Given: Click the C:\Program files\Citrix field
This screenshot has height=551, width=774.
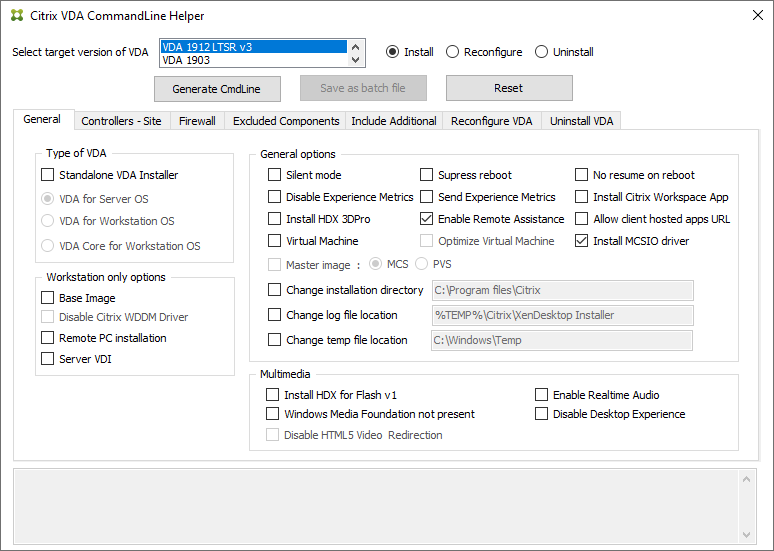Looking at the screenshot, I should click(x=563, y=290).
